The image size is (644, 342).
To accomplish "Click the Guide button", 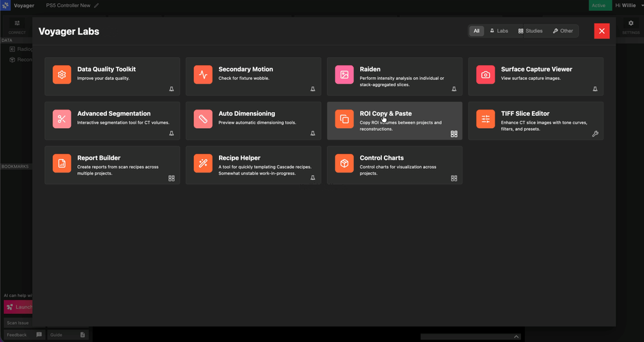I will coord(68,335).
